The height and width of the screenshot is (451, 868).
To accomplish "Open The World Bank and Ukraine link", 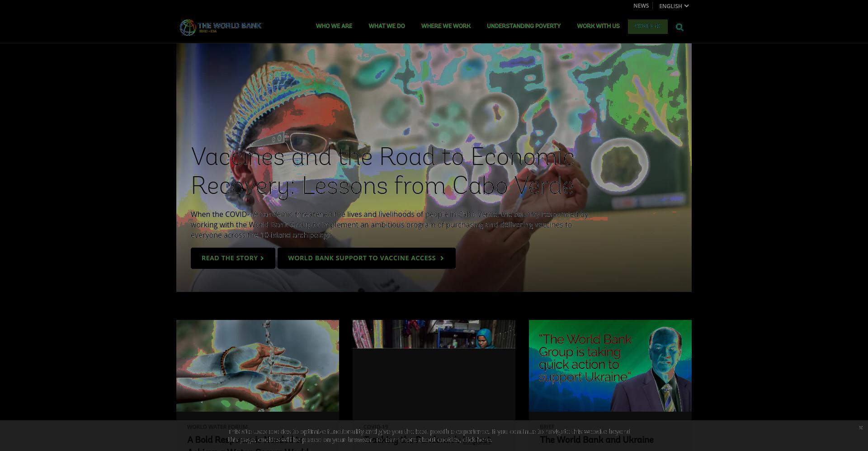I will pyautogui.click(x=597, y=440).
